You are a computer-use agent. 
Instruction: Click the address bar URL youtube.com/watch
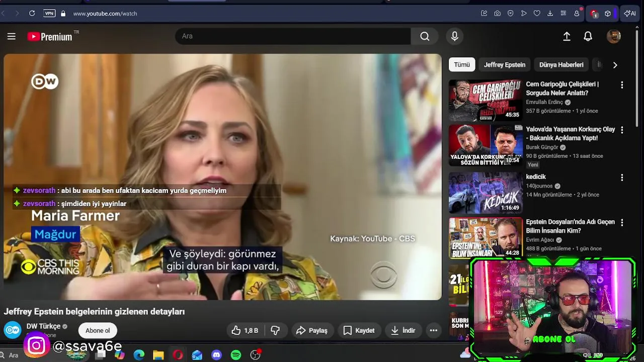point(105,14)
